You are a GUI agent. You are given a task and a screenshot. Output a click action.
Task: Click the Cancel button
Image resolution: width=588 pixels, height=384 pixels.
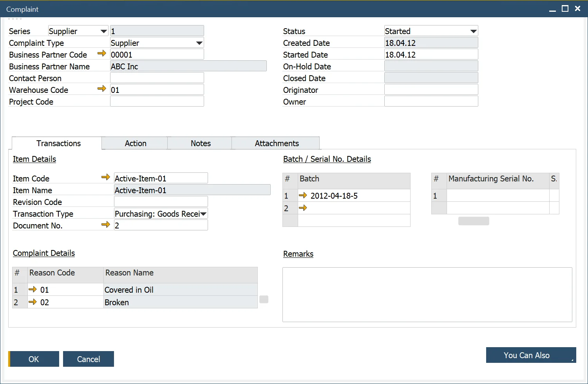coord(89,359)
